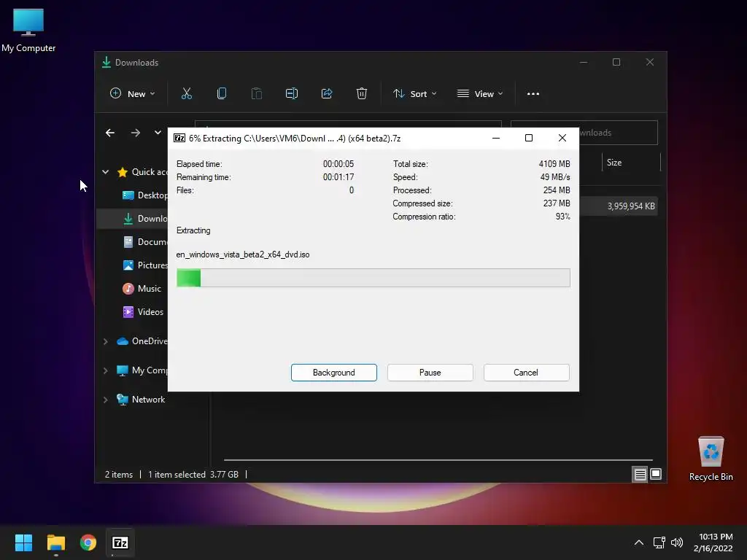The width and height of the screenshot is (747, 560).
Task: Click the Windows Start button
Action: [23, 542]
